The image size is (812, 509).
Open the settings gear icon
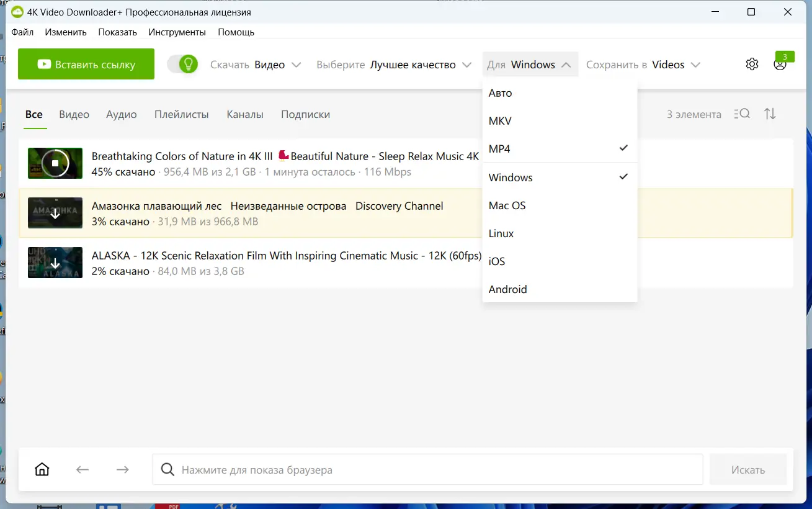pyautogui.click(x=752, y=64)
